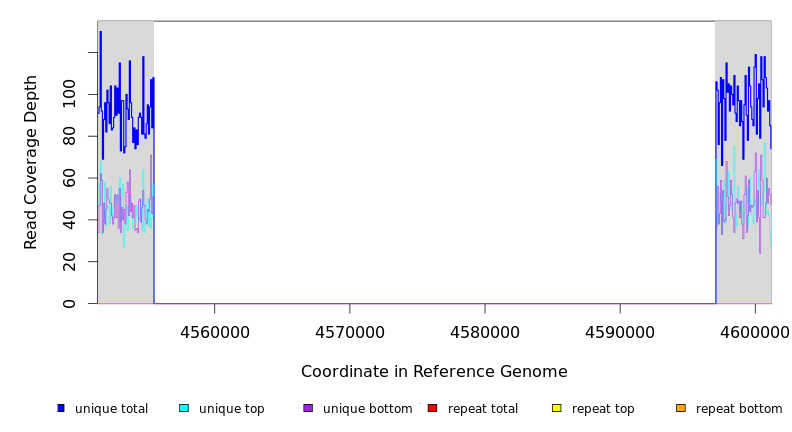Image resolution: width=792 pixels, height=432 pixels.
Task: Click the 4560000 x-axis tick label
Action: (214, 332)
